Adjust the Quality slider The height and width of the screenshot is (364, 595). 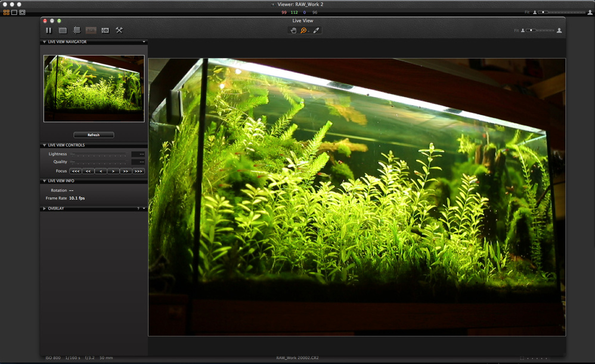click(98, 162)
